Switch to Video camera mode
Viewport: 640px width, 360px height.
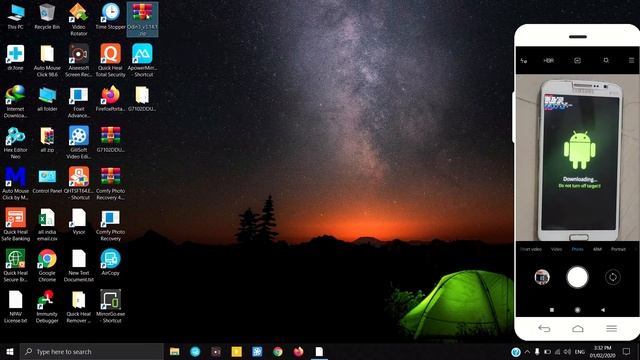[x=557, y=249]
